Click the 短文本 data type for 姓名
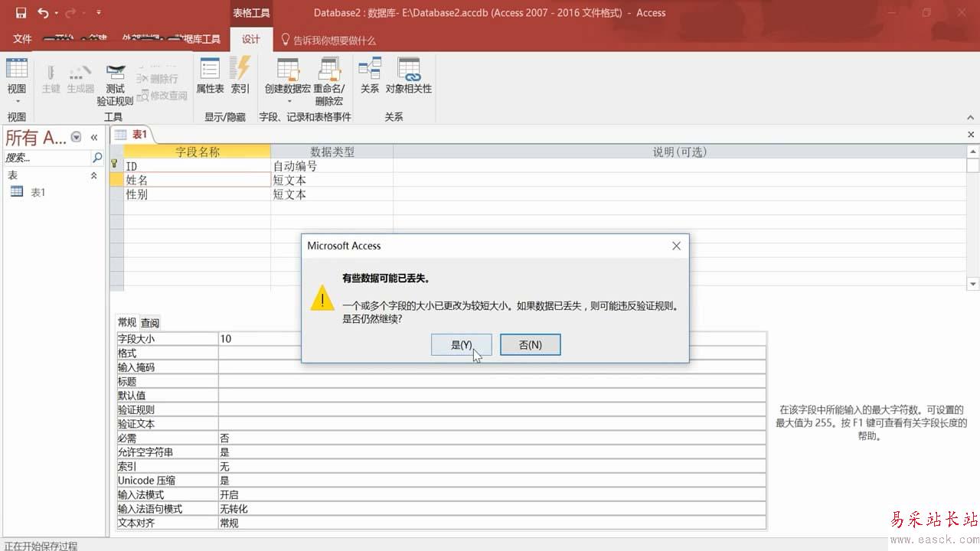Viewport: 980px width, 551px height. (332, 180)
